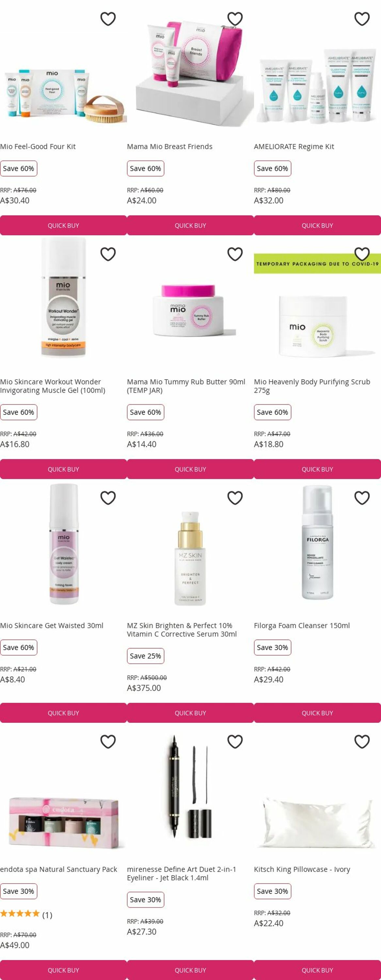This screenshot has width=381, height=980.
Task: Tap heart icon on Mama Mio Breast Friends
Action: 235,19
